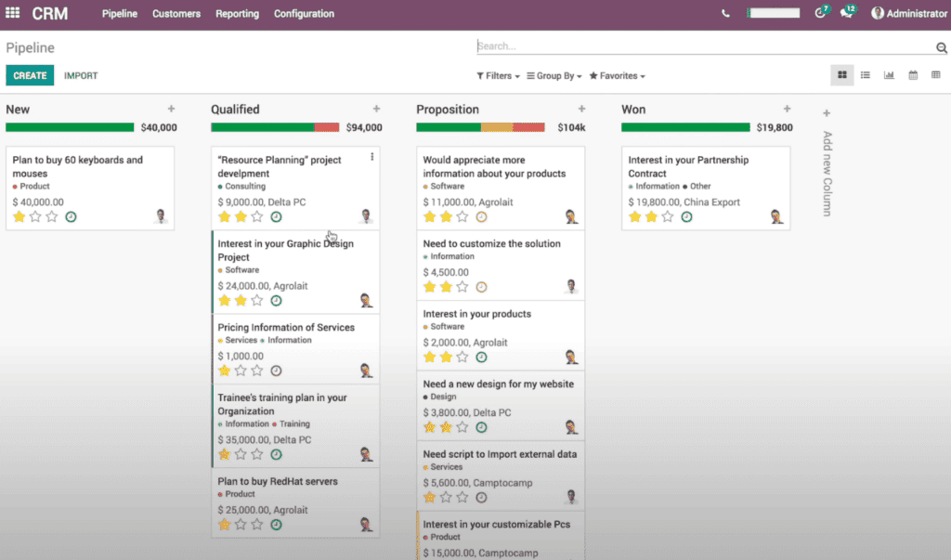The width and height of the screenshot is (951, 560).
Task: Open the Administrator user menu
Action: point(908,13)
